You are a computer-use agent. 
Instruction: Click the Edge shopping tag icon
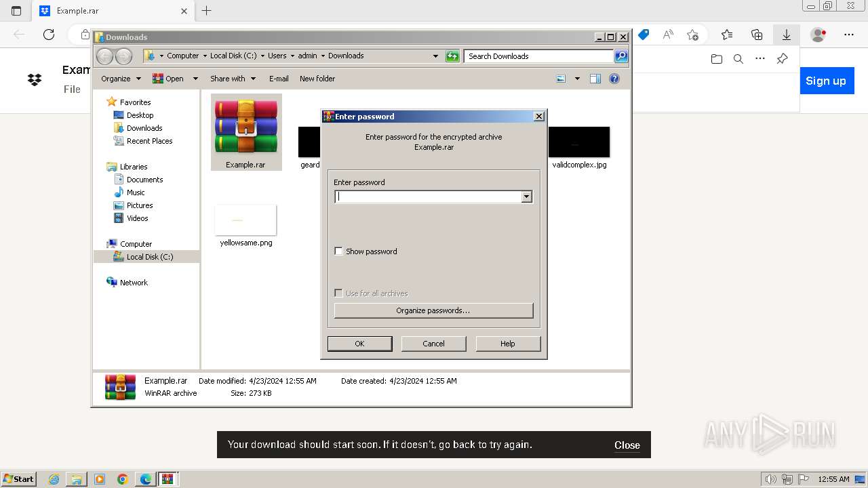(x=644, y=35)
